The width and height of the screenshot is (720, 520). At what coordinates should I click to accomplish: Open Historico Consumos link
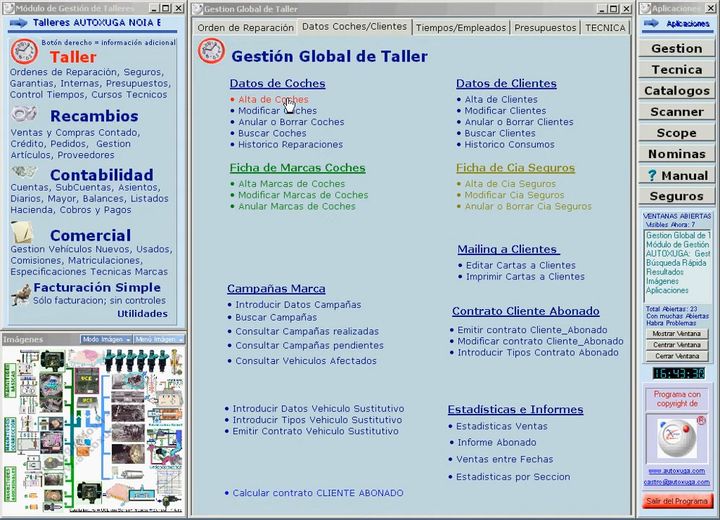(509, 144)
